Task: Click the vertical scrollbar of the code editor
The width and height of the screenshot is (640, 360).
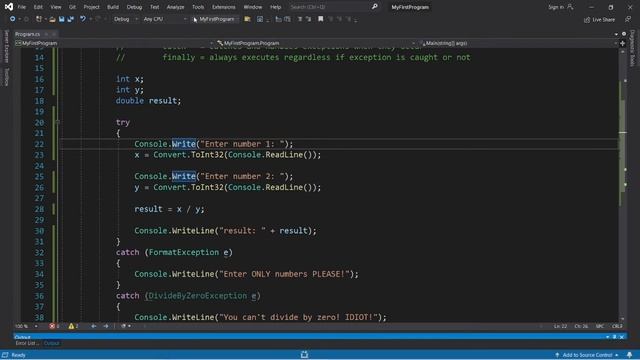Action: click(622, 184)
